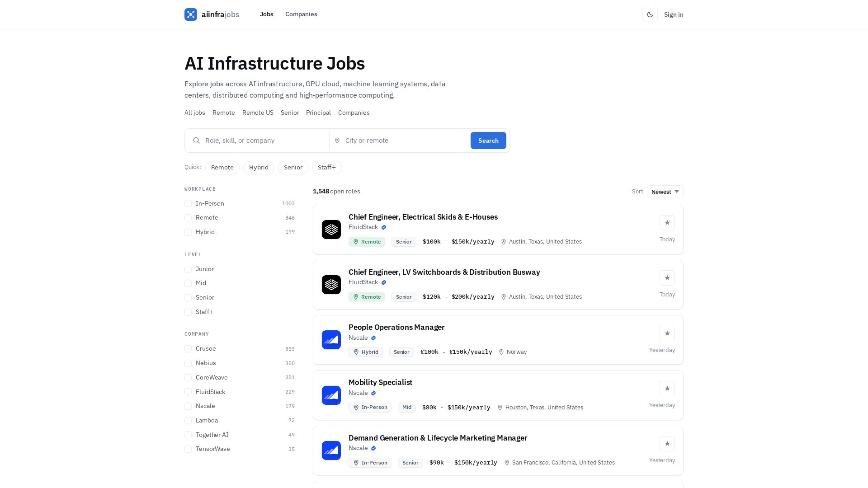Click location pin beside San Francisco, California

pos(507,463)
